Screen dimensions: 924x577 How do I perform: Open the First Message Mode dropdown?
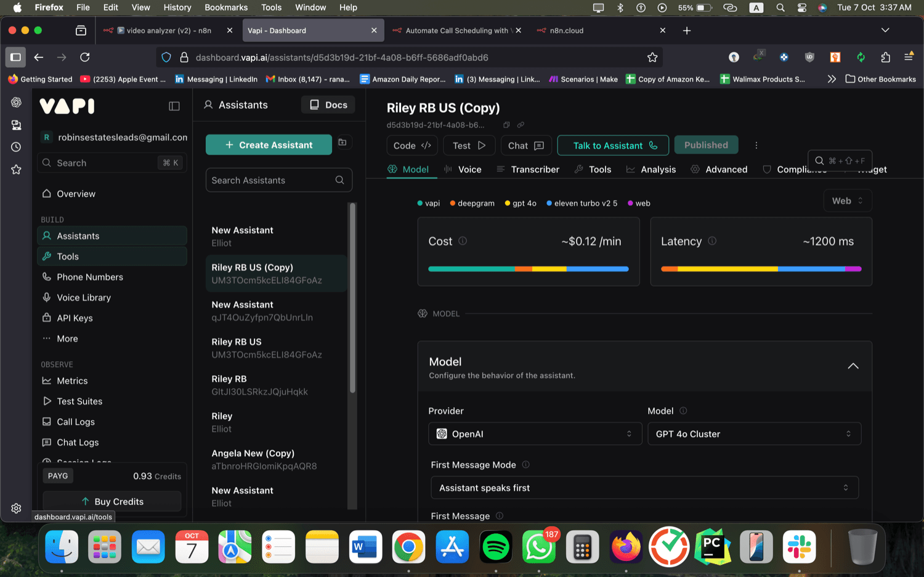tap(644, 488)
